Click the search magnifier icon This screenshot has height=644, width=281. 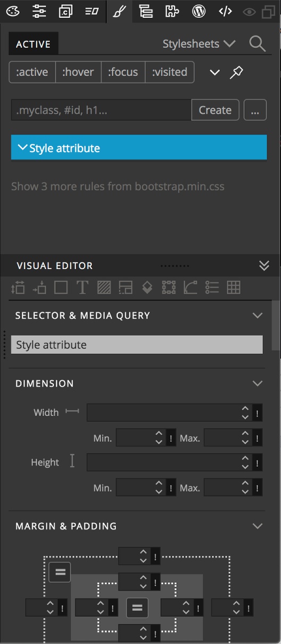[258, 44]
